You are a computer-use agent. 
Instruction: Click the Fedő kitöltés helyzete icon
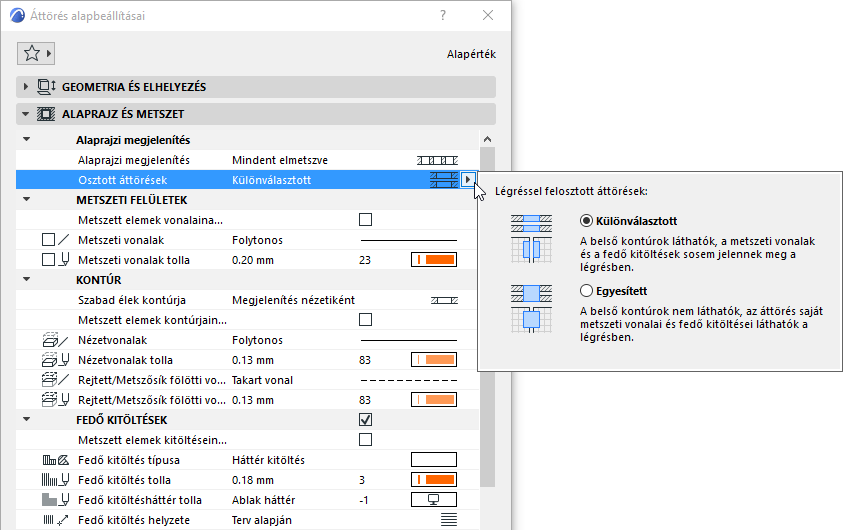pyautogui.click(x=55, y=520)
